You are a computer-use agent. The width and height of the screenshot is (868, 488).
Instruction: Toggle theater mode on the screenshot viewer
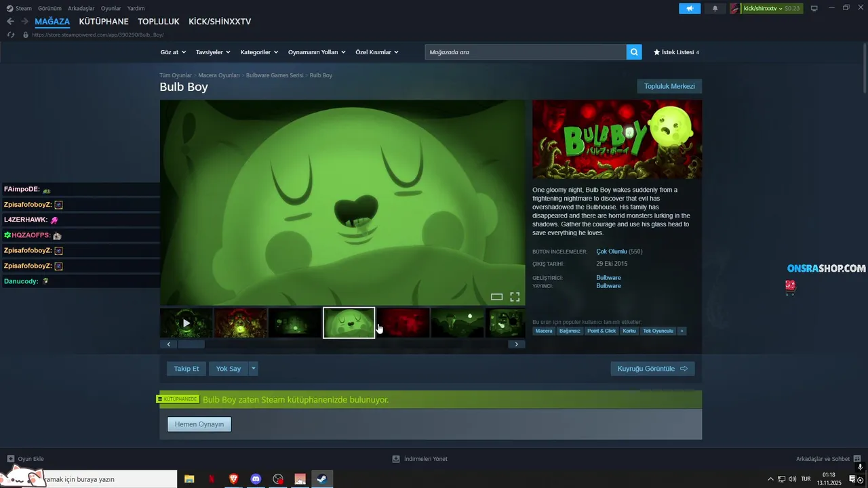pyautogui.click(x=496, y=297)
